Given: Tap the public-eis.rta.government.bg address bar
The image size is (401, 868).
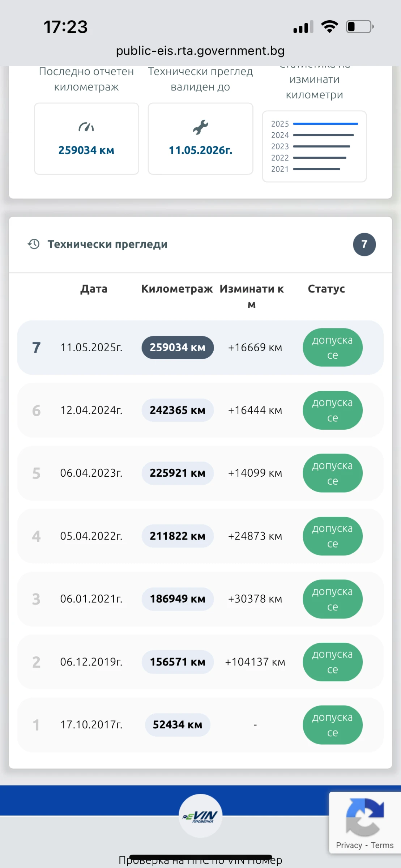Looking at the screenshot, I should [200, 51].
